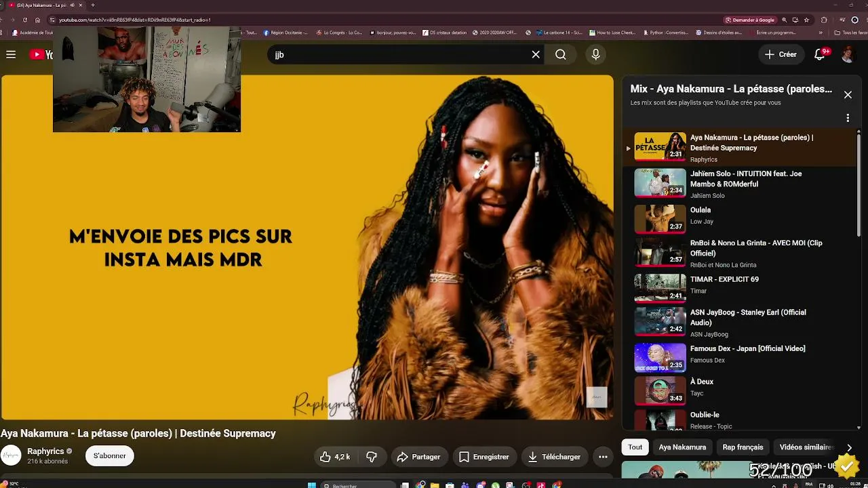Click the magnifying glass search button
The height and width of the screenshot is (488, 868).
pos(561,54)
